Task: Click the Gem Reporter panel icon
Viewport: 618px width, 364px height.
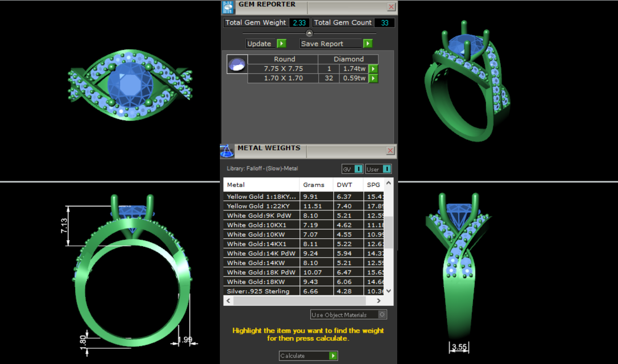Action: (x=228, y=7)
